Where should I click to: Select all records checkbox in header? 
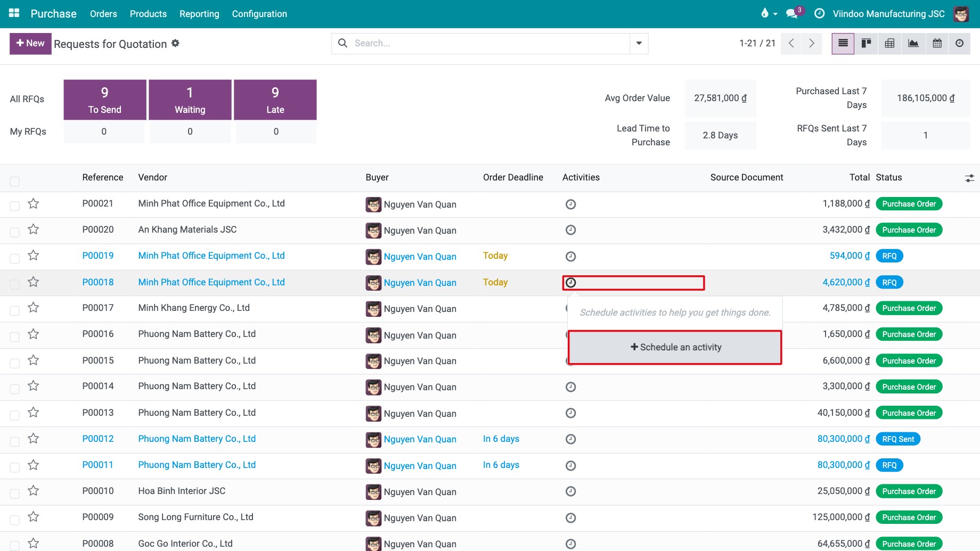(15, 182)
